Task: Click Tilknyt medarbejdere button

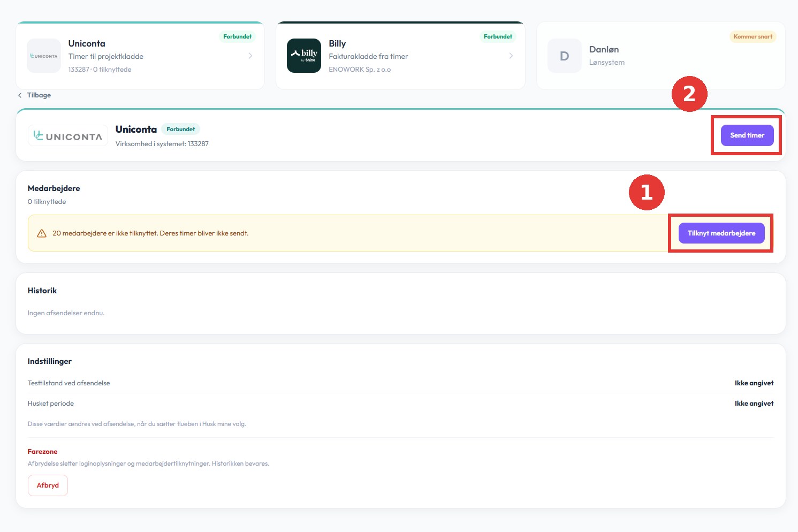Action: (721, 233)
